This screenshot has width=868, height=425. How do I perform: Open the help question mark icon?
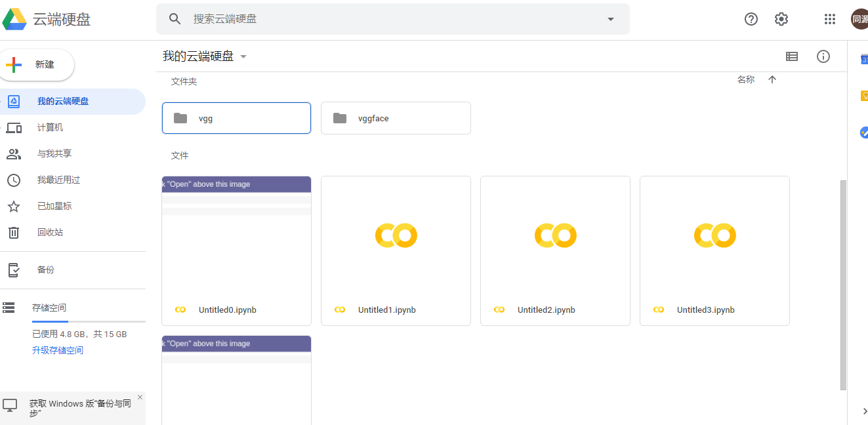pos(751,19)
